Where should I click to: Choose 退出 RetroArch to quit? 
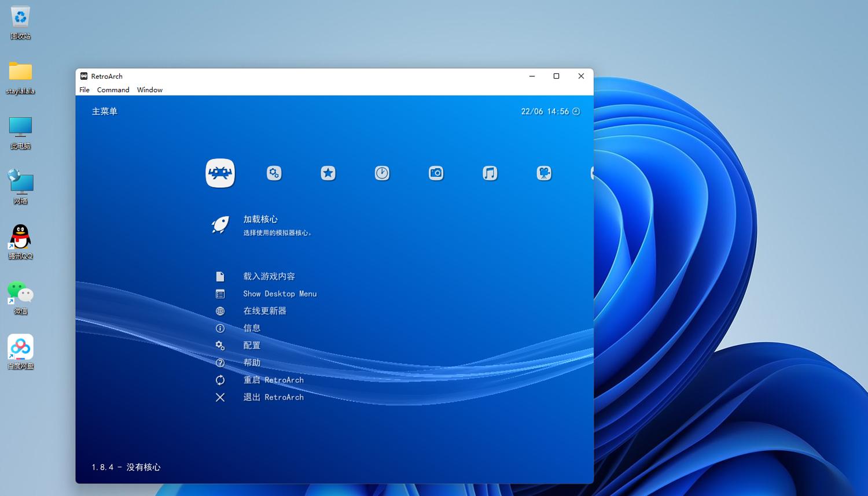(274, 397)
